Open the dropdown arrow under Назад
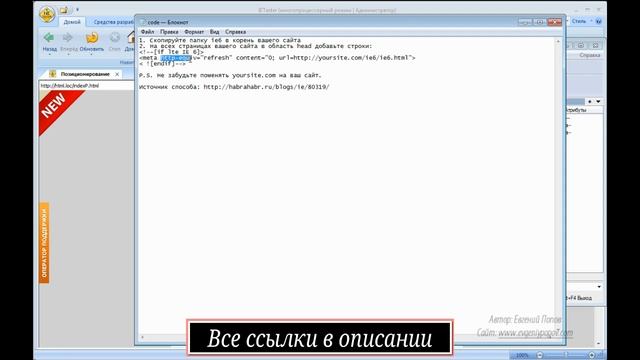Viewport: 640px width, 360px height. pyautogui.click(x=49, y=54)
